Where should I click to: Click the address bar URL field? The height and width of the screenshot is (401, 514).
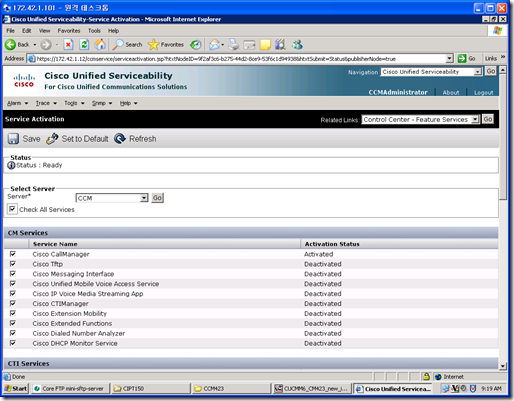(x=241, y=59)
